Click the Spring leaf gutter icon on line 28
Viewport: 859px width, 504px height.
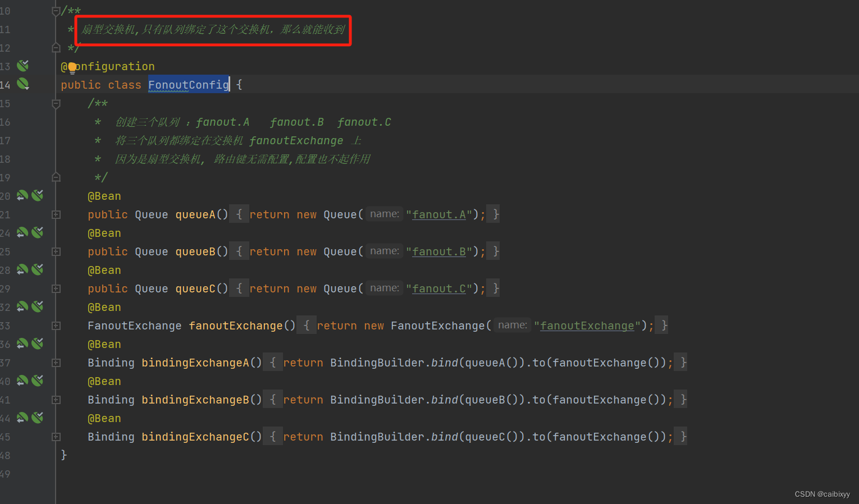pyautogui.click(x=38, y=270)
